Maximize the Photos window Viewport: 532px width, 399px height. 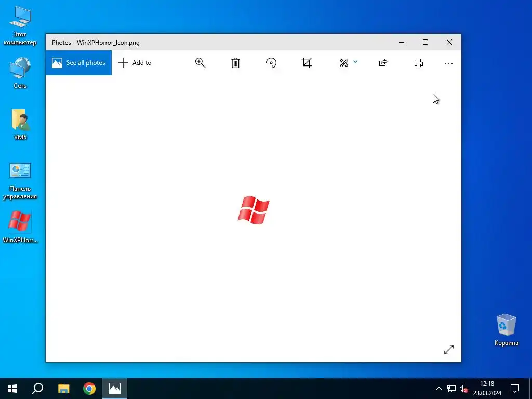pos(425,43)
